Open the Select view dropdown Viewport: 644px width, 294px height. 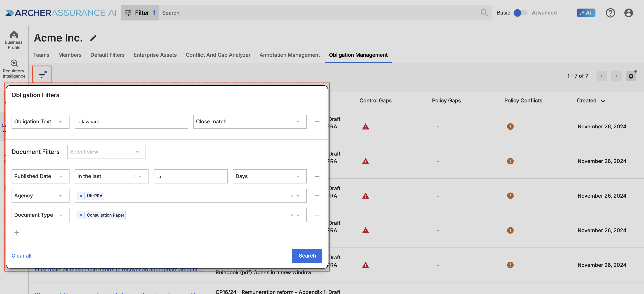[x=107, y=152]
